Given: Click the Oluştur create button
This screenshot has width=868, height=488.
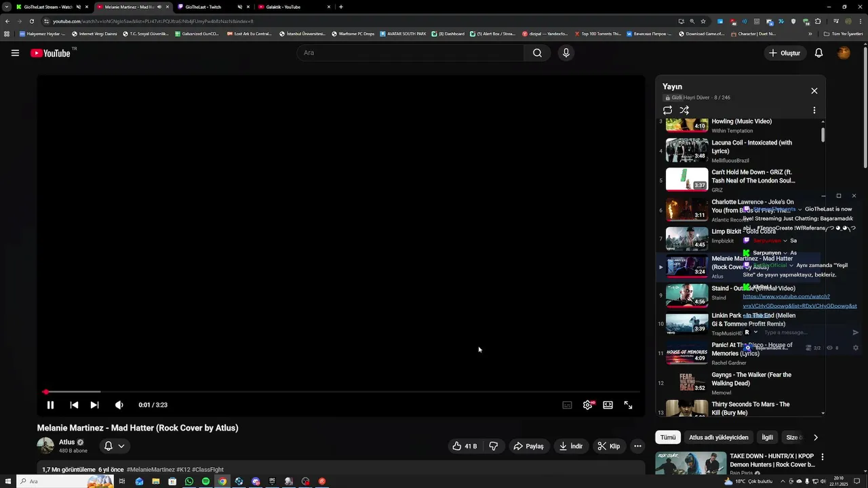Looking at the screenshot, I should tap(784, 53).
